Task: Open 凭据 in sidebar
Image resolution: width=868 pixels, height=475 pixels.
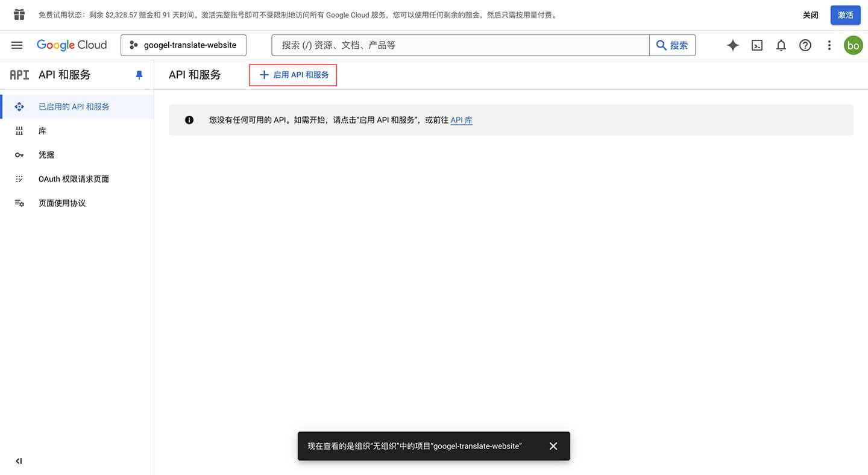Action: 77,155
